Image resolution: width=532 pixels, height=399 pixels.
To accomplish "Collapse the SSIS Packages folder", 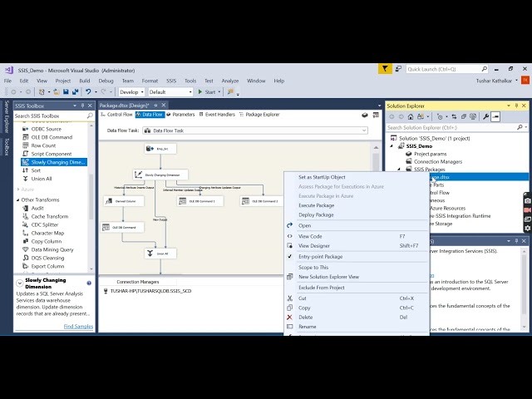I will [x=399, y=170].
